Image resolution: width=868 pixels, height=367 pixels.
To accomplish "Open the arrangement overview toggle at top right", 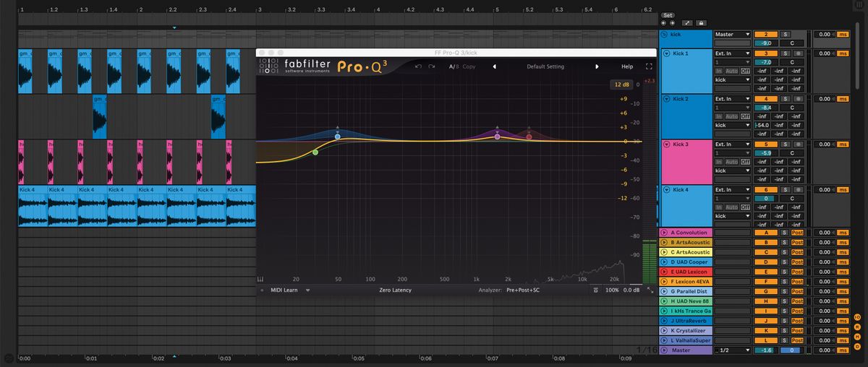I will click(x=859, y=4).
